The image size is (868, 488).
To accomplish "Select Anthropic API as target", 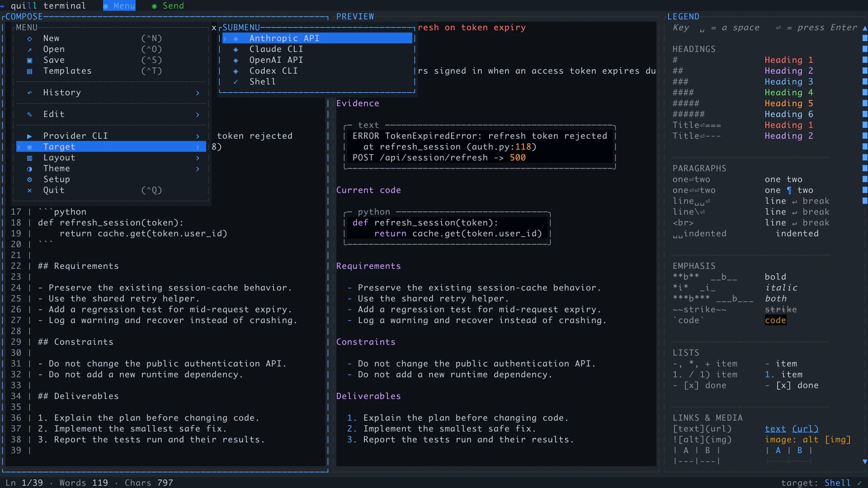I will [x=317, y=38].
